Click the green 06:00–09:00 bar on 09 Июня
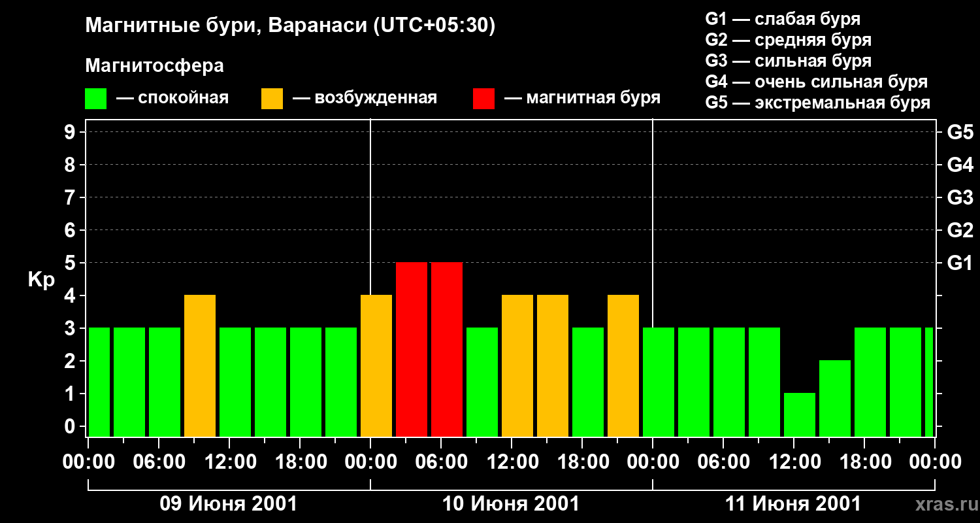980x523 pixels. [x=165, y=382]
